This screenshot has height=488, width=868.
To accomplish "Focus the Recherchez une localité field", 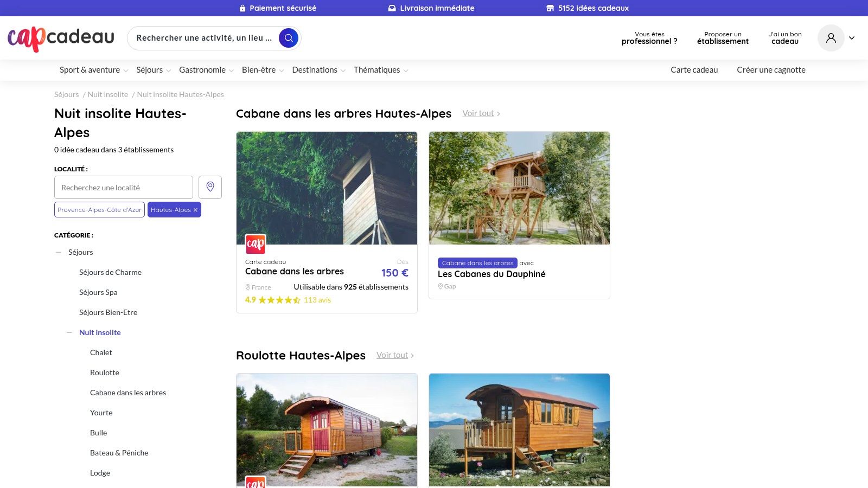I will tap(124, 188).
